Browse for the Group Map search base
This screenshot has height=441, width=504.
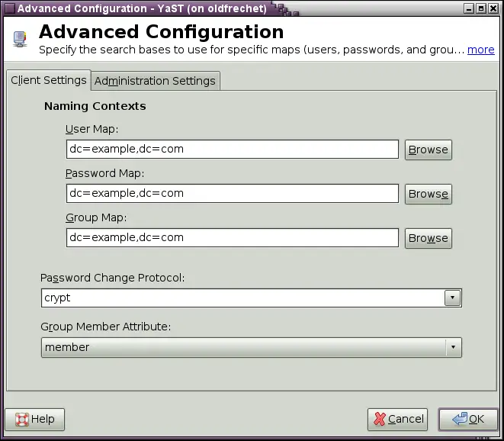(x=428, y=238)
